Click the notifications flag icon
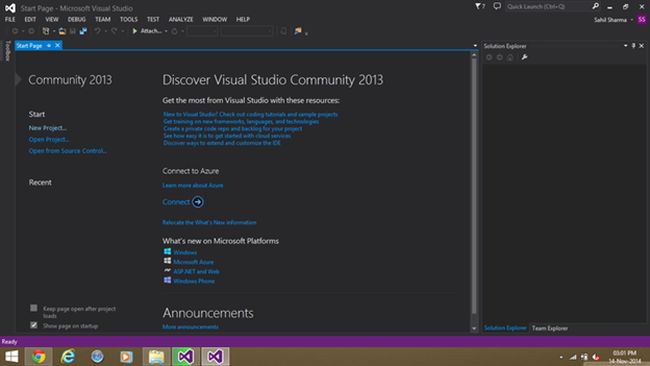Screen dimensions: 650x366 (x=479, y=6)
